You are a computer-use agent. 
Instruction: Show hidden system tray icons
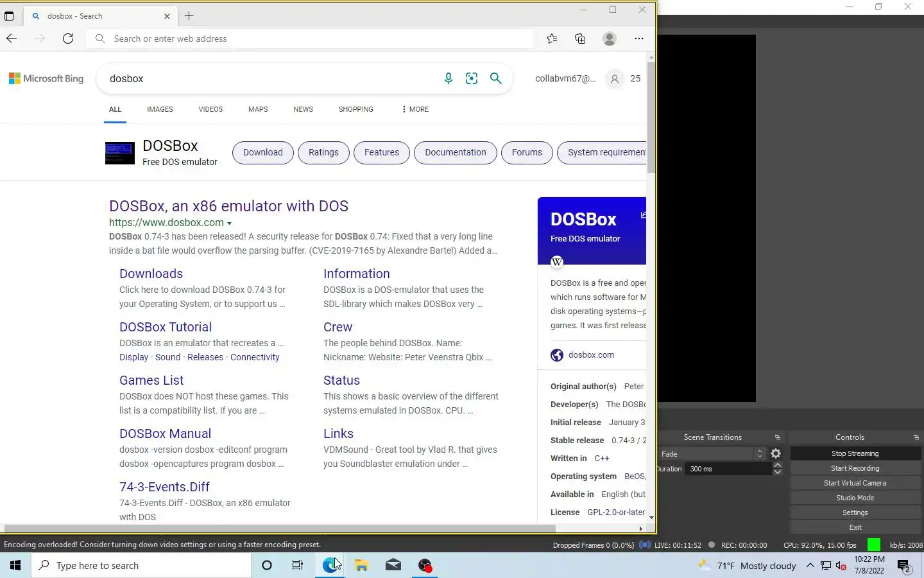[810, 566]
